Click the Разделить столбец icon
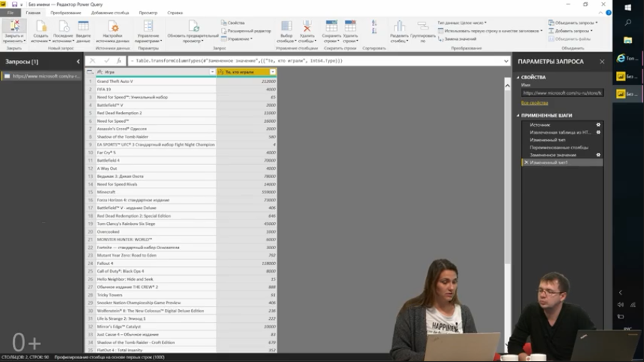The width and height of the screenshot is (644, 362). [399, 26]
